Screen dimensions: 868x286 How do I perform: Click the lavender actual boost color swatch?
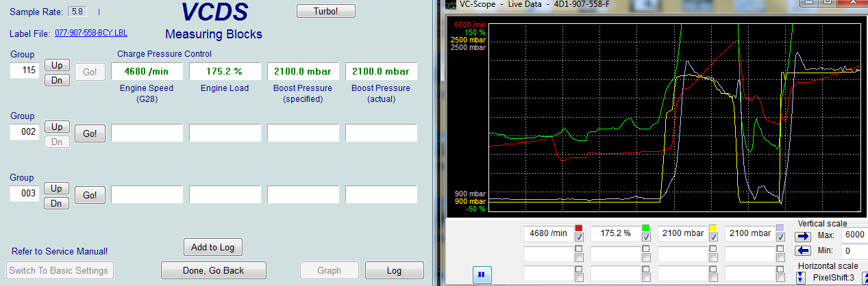pyautogui.click(x=780, y=228)
